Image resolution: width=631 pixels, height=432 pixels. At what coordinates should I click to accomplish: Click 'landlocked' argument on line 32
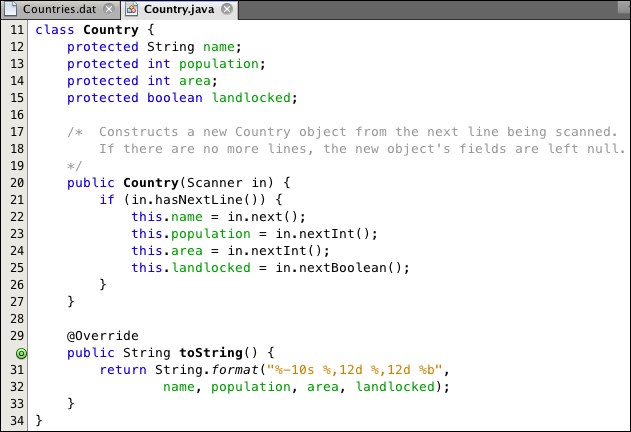click(x=395, y=387)
